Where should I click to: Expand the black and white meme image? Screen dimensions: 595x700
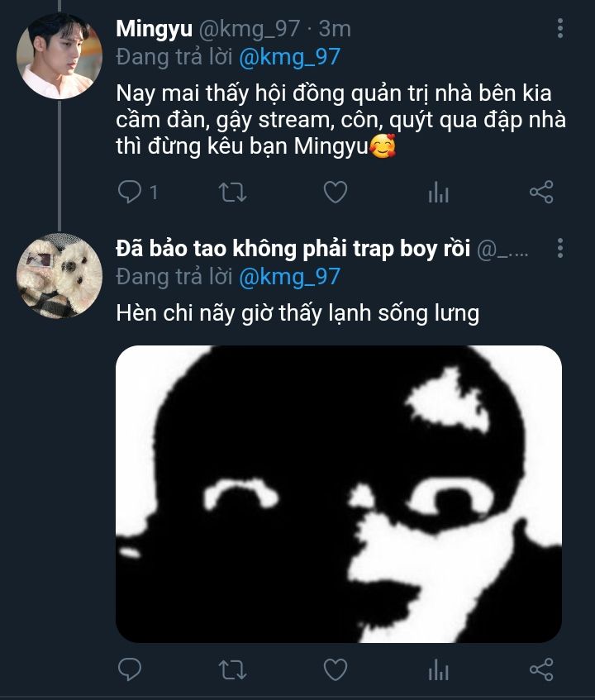(x=338, y=493)
